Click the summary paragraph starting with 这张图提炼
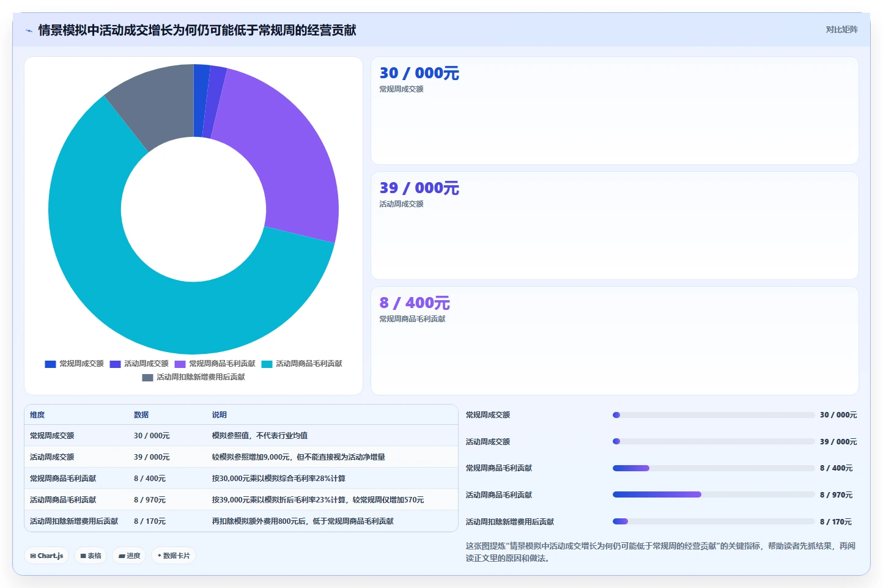Viewport: 883px width, 588px height. 660,552
